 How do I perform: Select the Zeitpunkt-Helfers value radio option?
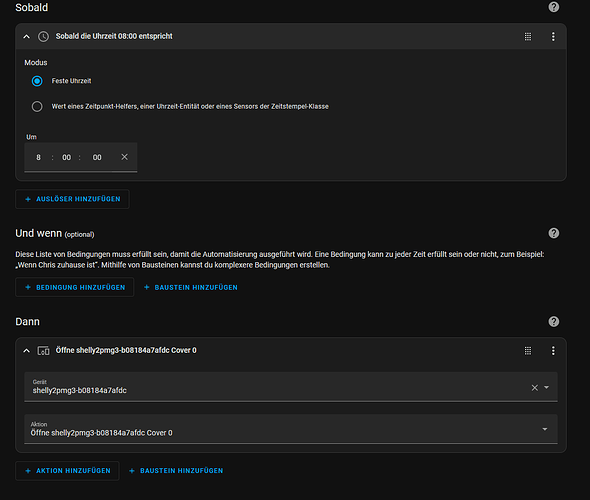[x=37, y=106]
